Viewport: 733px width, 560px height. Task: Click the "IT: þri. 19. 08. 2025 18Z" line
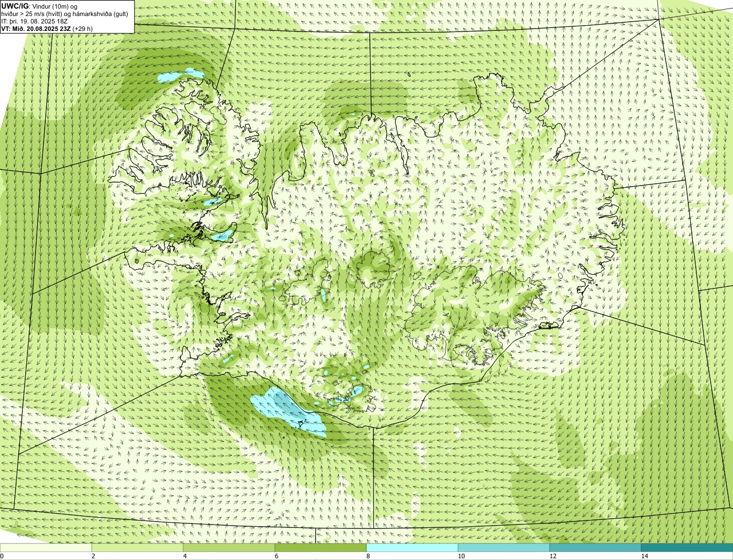click(35, 21)
